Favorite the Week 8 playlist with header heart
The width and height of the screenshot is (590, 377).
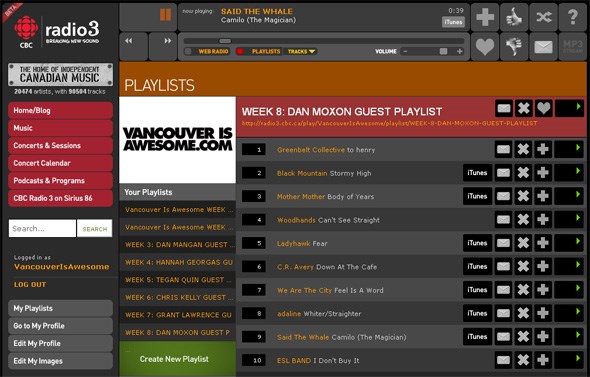click(x=543, y=108)
